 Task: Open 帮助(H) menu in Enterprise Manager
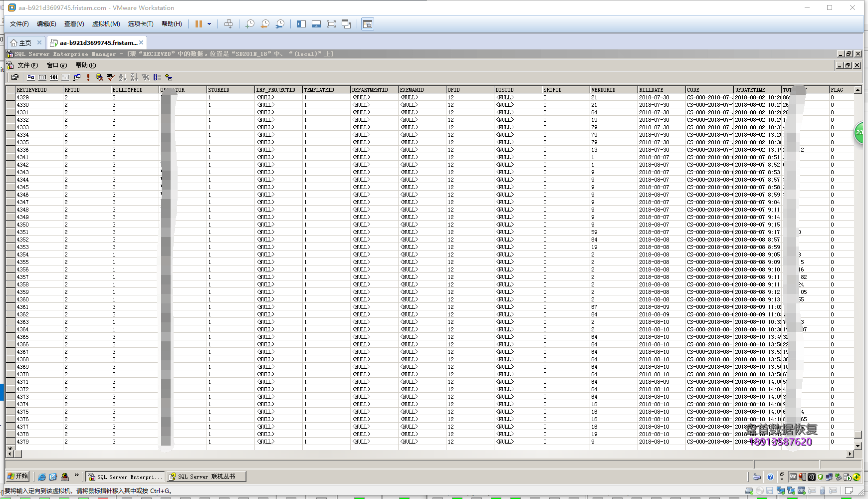point(85,65)
